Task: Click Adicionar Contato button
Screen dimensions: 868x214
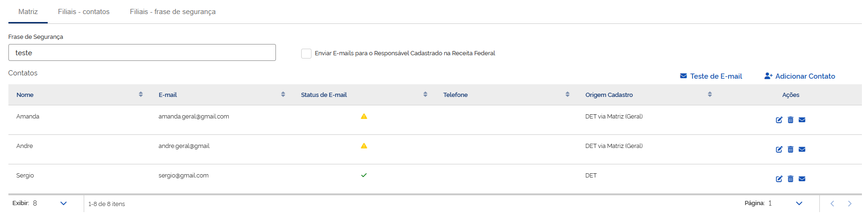Action: coord(800,76)
